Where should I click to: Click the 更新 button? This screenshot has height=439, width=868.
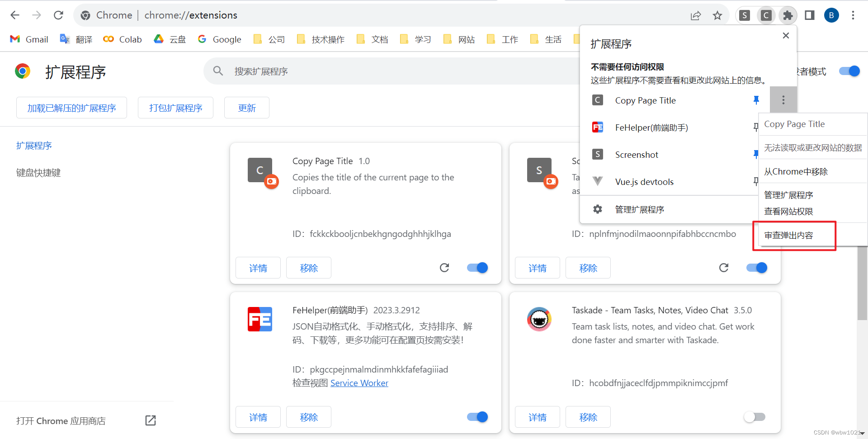247,108
